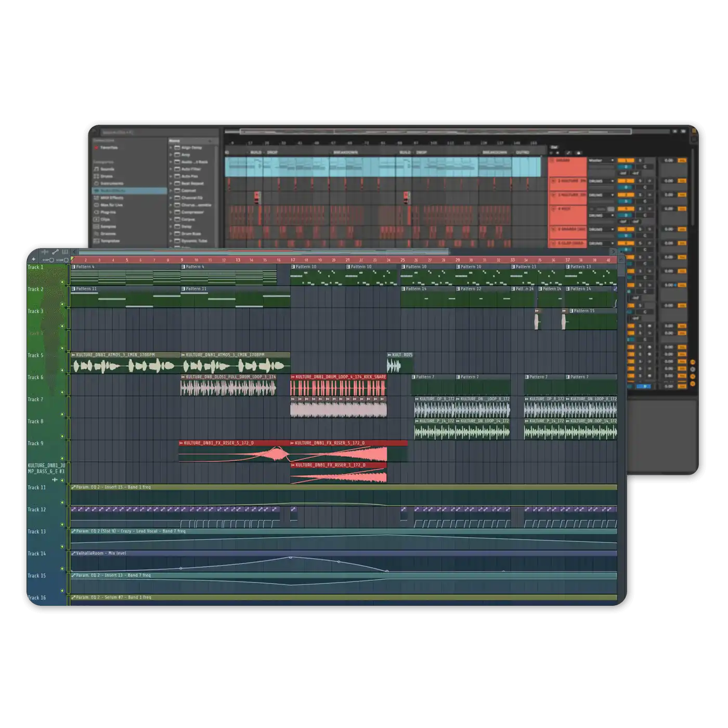
Task: Click the add track plus icon in playlist
Action: (x=33, y=259)
